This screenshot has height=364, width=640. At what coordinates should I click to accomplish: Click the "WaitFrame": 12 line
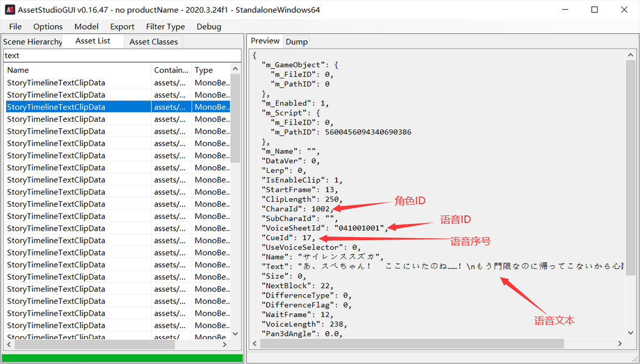pos(297,315)
